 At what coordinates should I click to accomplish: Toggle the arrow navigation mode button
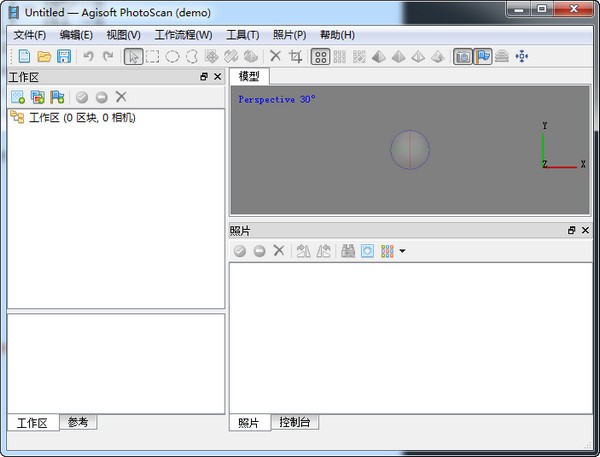pos(133,57)
